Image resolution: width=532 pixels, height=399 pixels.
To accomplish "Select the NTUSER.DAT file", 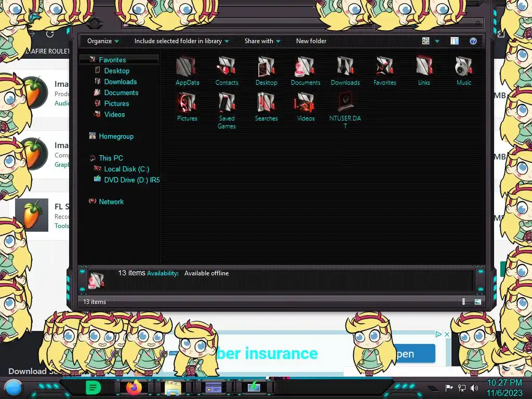I will coord(345,111).
